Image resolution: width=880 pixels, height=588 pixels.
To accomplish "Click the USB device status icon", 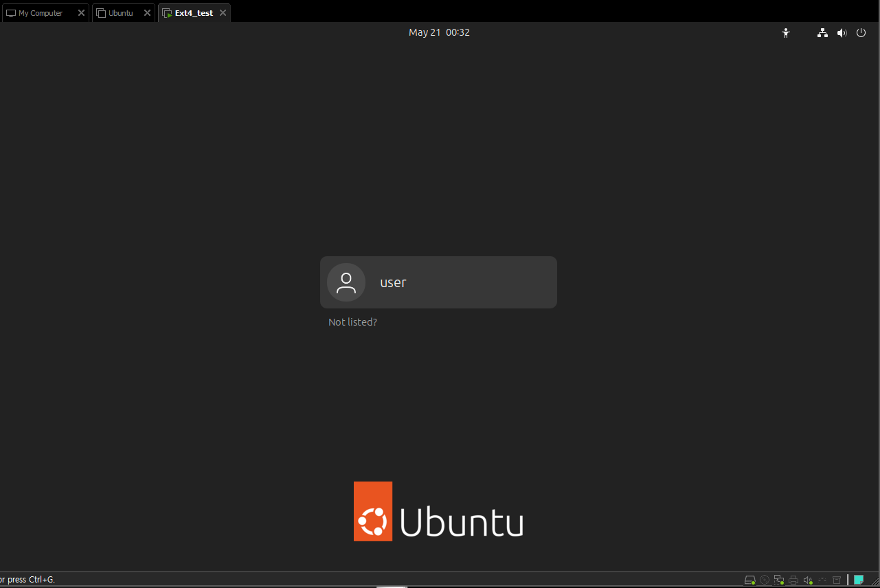I will [x=822, y=580].
